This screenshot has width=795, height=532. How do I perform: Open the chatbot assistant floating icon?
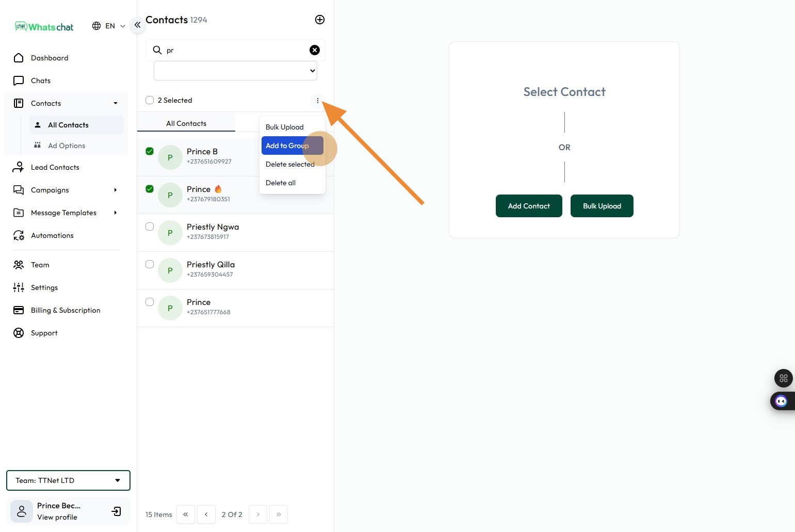[x=781, y=401]
